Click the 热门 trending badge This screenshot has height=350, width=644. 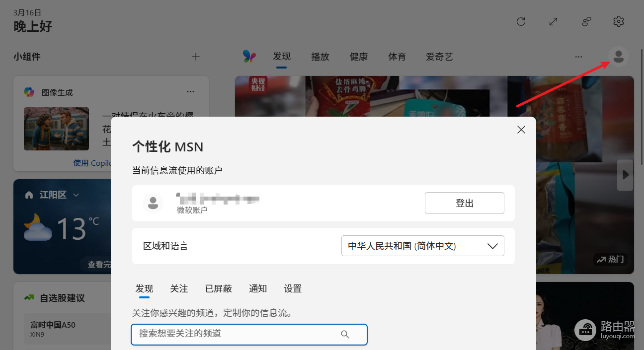coord(610,259)
